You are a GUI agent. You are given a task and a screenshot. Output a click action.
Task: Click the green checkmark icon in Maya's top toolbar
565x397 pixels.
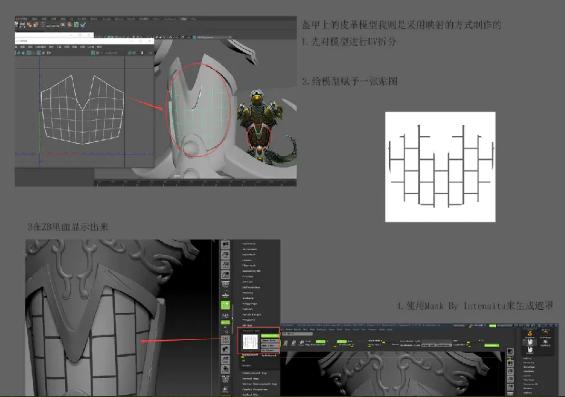pos(84,25)
